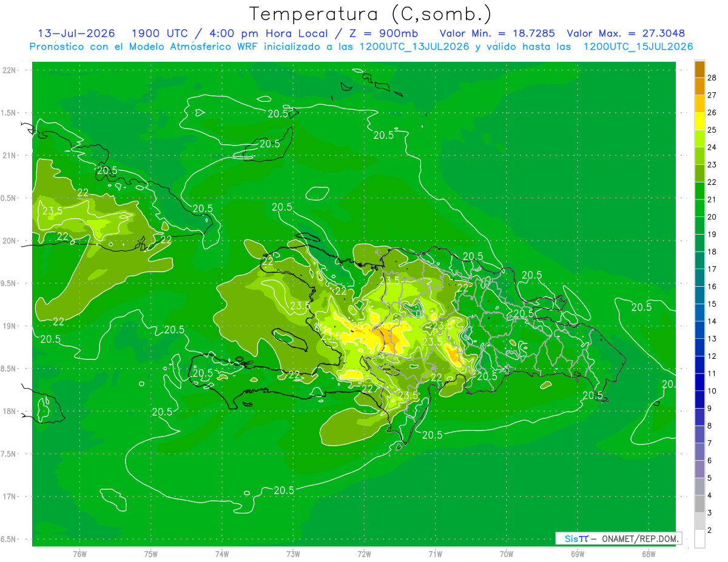This screenshot has width=728, height=562.
Task: Click the '18N' latitude axis label
Action: (x=10, y=412)
